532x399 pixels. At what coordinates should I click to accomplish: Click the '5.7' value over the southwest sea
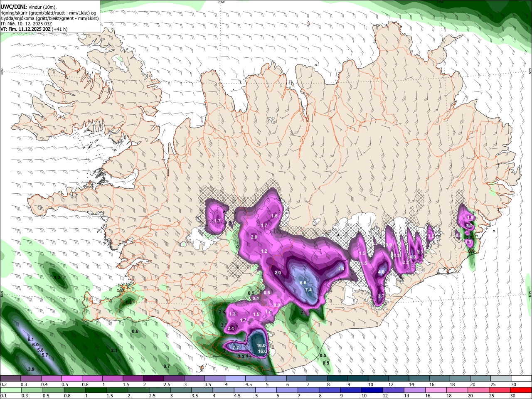tap(45, 355)
